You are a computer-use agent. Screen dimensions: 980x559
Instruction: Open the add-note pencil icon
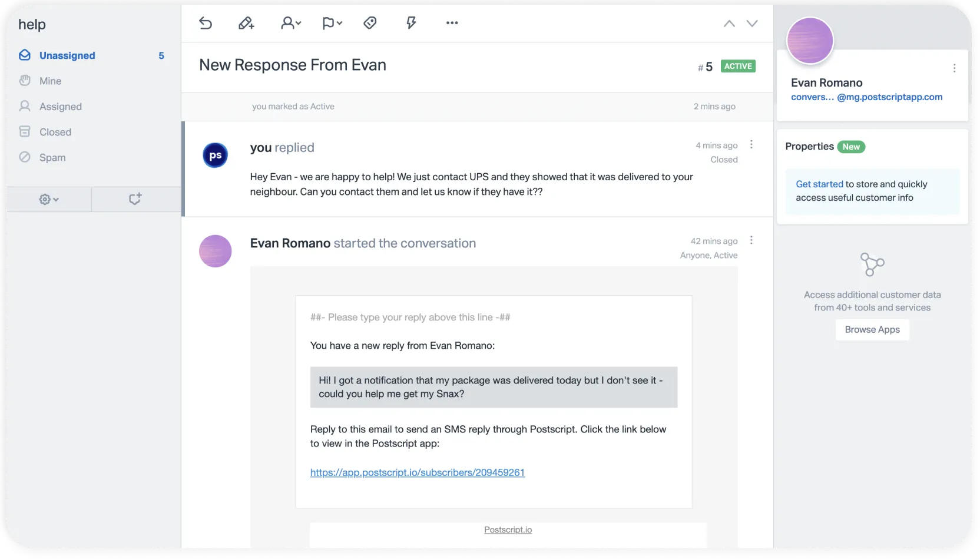[x=246, y=23]
